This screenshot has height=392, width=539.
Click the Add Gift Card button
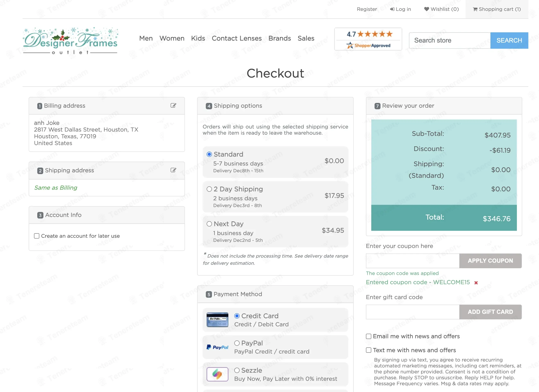click(x=490, y=312)
